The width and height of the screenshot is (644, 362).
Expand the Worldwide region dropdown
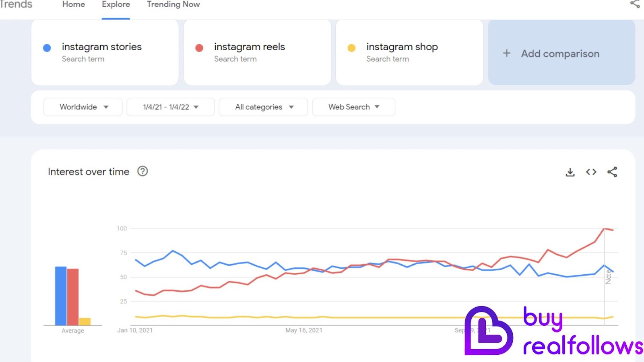83,107
